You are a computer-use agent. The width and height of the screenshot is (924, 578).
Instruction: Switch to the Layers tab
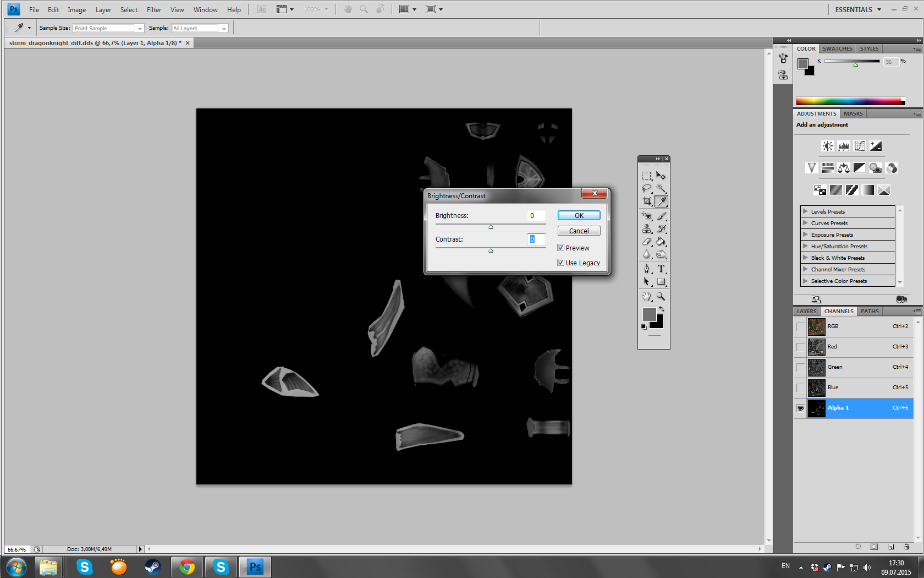tap(806, 311)
